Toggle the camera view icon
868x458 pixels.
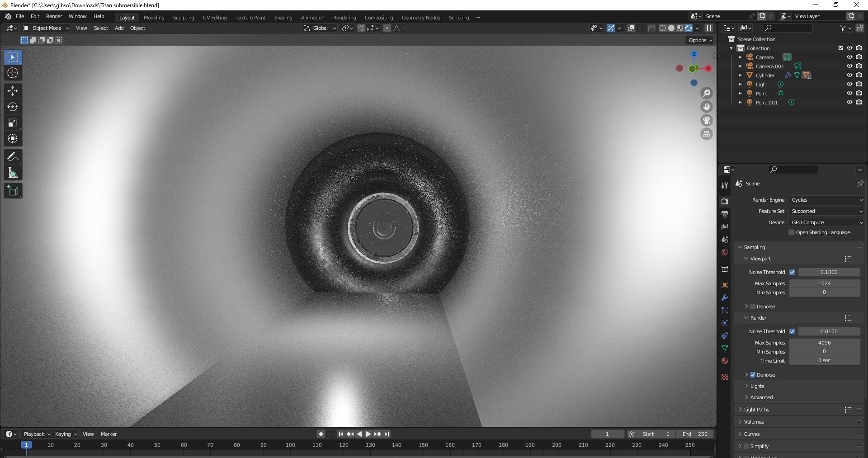point(706,120)
